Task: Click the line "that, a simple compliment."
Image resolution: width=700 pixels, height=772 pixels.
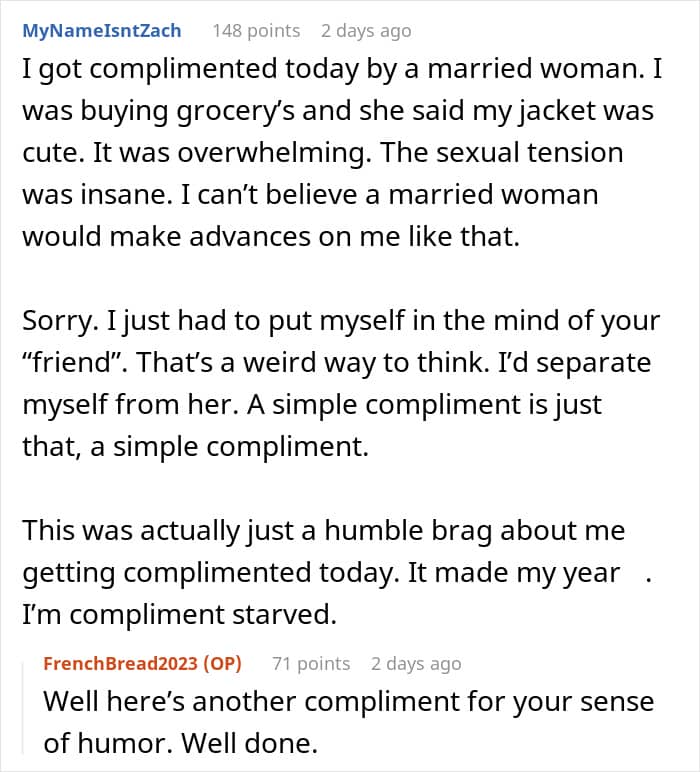Action: pyautogui.click(x=195, y=448)
